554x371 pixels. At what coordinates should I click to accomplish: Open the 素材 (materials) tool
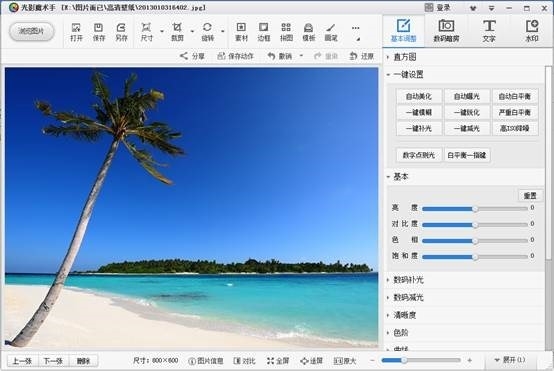coord(241,32)
